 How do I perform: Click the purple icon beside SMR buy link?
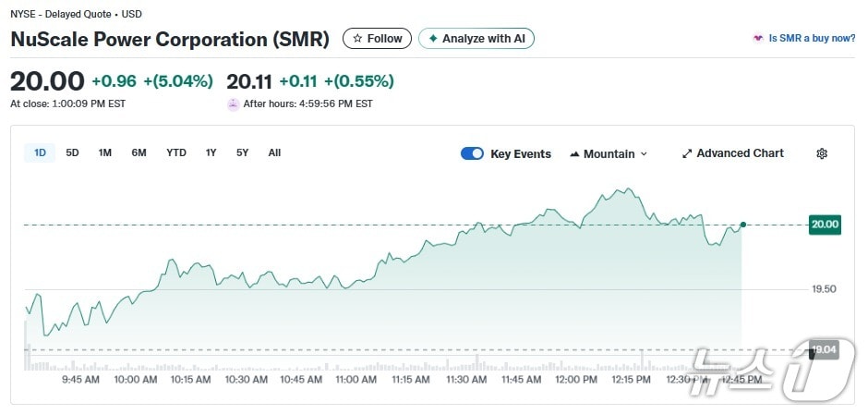[x=758, y=39]
